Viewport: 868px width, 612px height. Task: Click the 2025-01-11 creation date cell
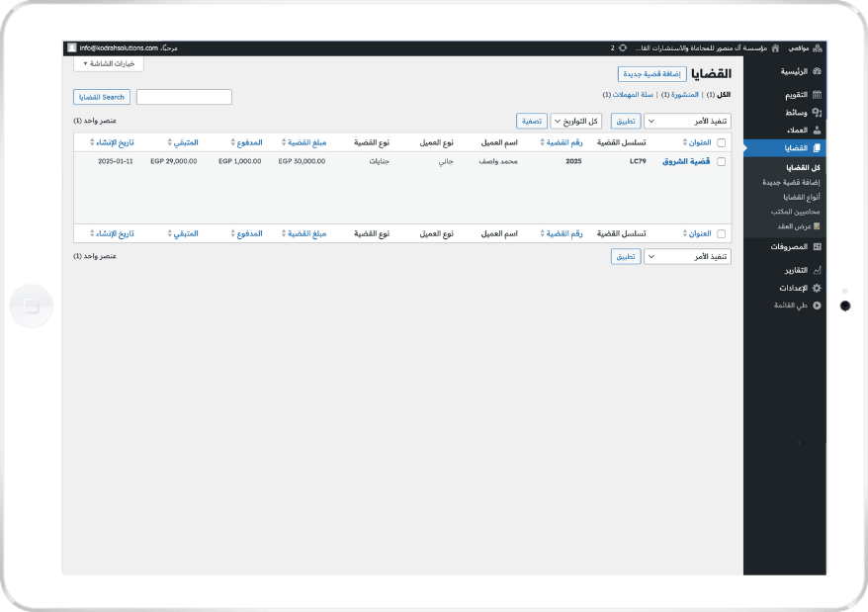point(116,161)
